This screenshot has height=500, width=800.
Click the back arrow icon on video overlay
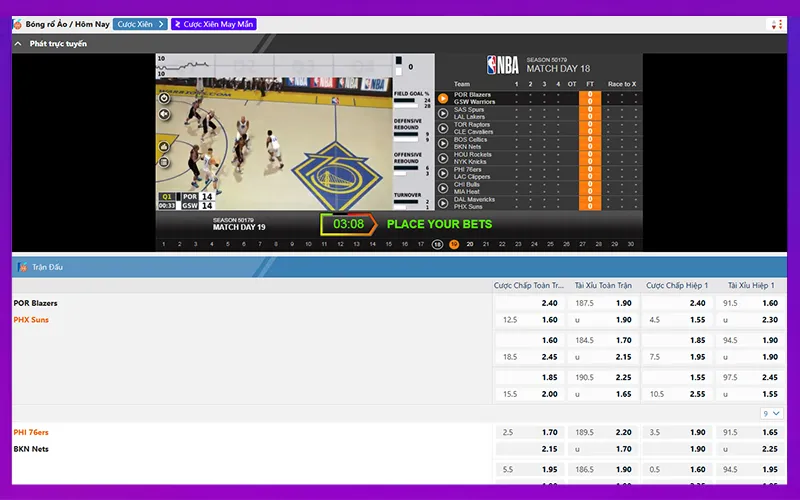(164, 114)
